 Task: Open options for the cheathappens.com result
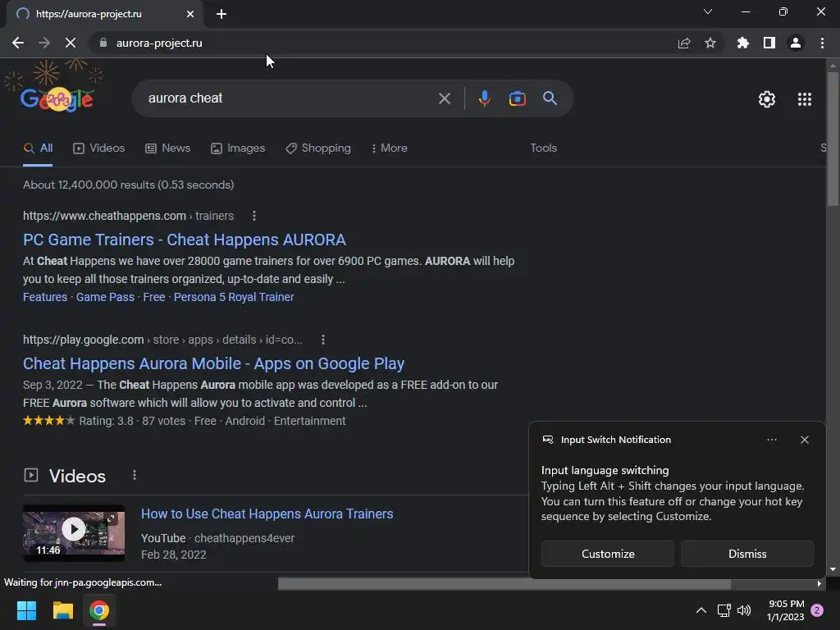pos(254,216)
